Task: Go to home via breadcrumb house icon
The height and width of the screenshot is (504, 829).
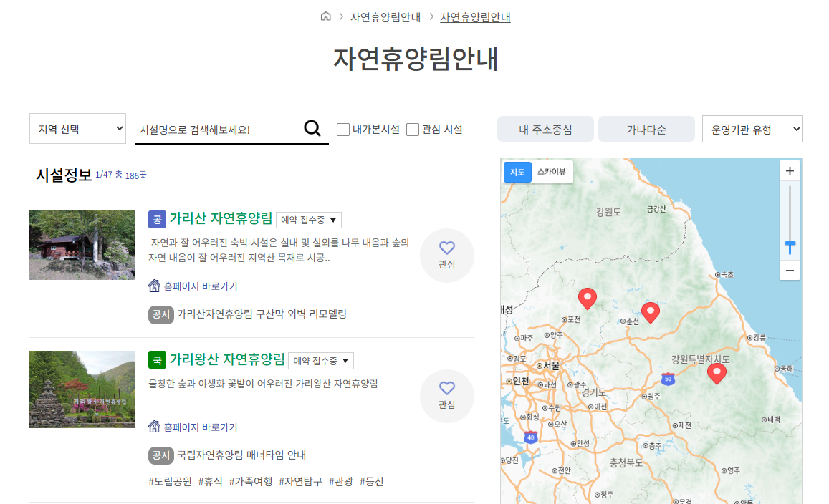Action: [x=326, y=16]
